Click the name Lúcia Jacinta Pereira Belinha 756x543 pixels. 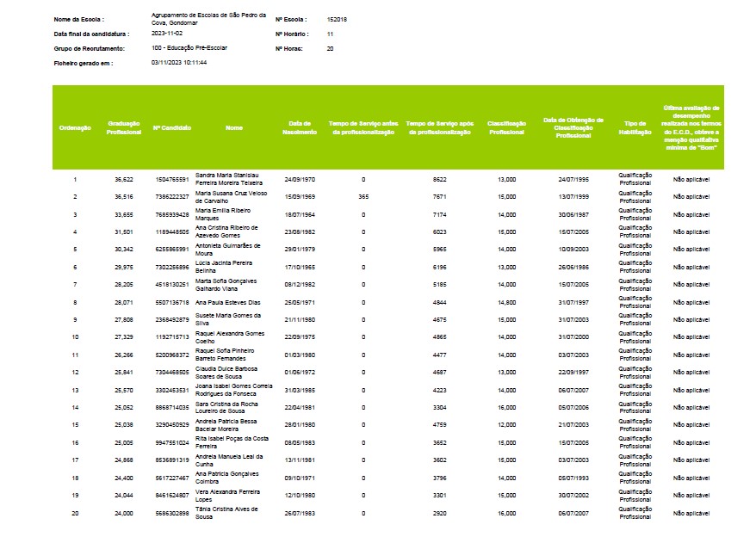click(224, 267)
